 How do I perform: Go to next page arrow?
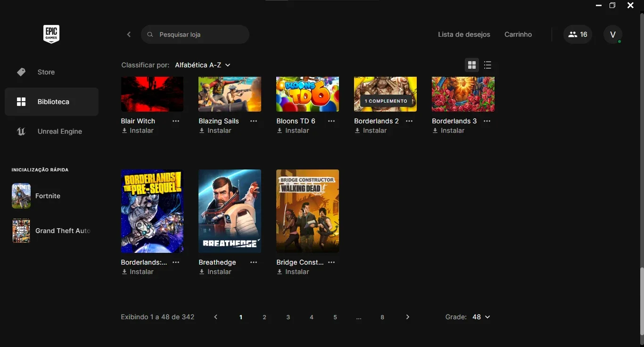(x=408, y=317)
